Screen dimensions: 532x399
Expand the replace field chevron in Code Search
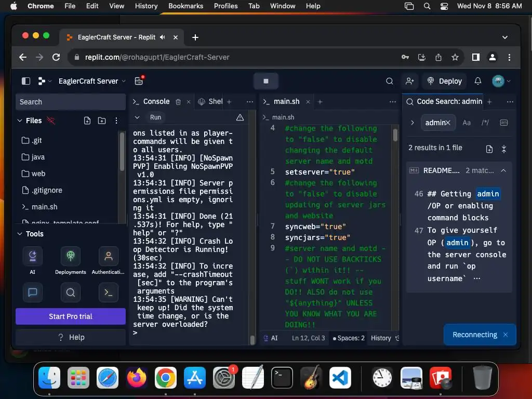click(x=412, y=123)
